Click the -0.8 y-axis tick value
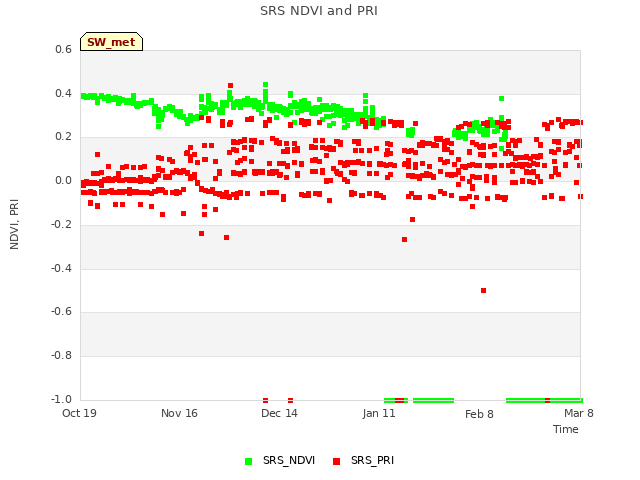 [x=61, y=356]
